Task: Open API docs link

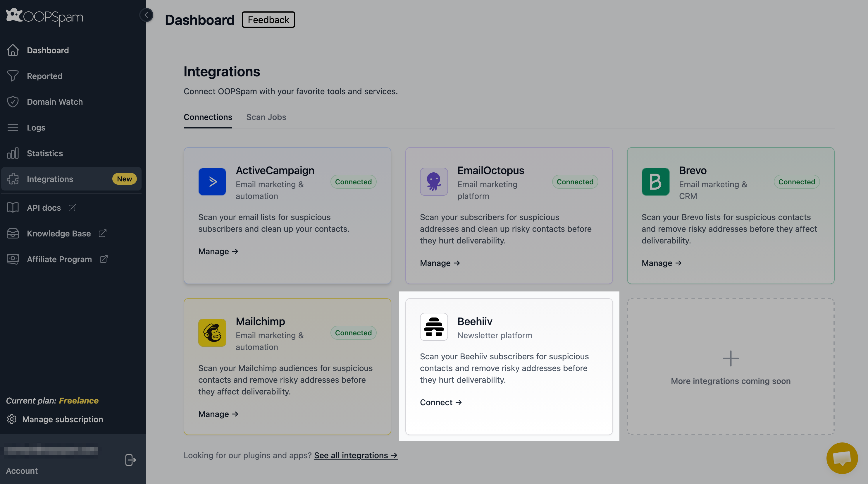Action: point(44,208)
